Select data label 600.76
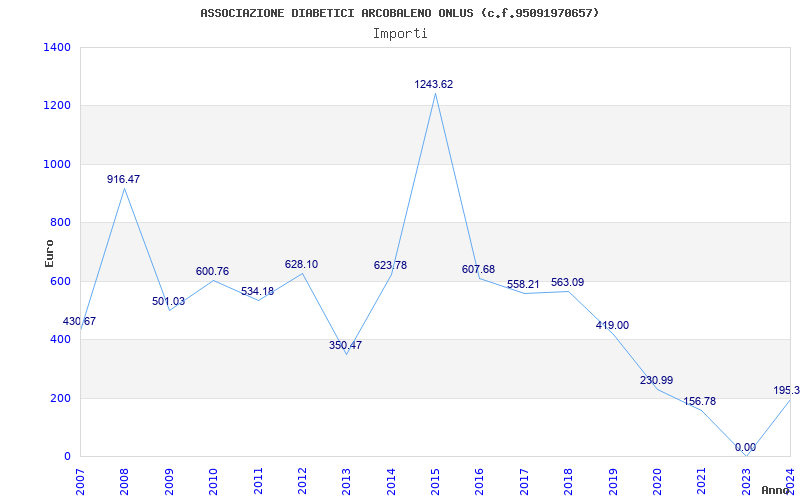Screen dimensions: 800x500 pos(212,271)
